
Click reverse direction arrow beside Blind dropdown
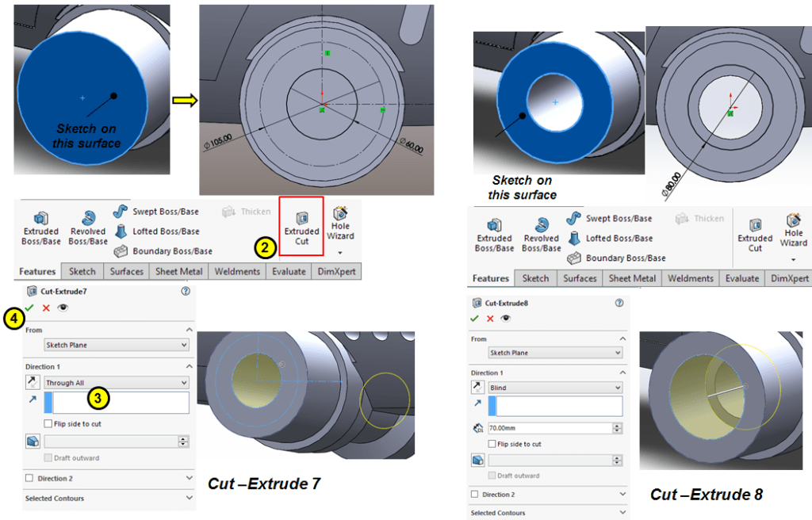[478, 388]
